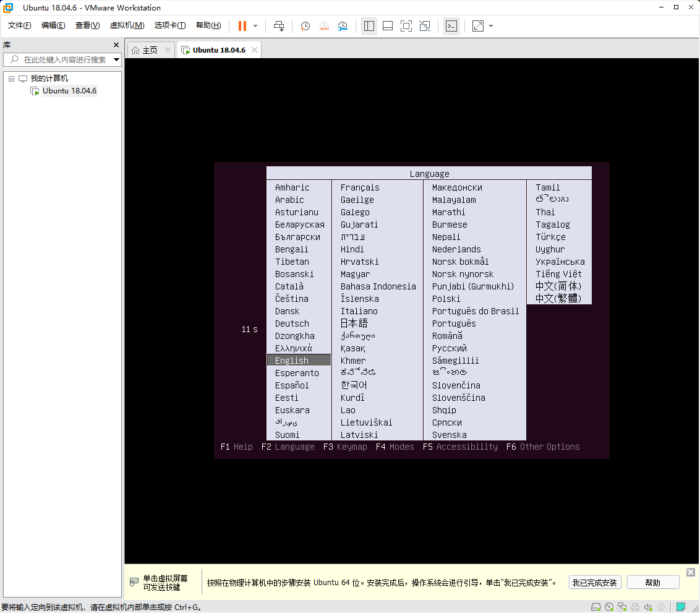Select Italiano in the language list

pyautogui.click(x=359, y=311)
